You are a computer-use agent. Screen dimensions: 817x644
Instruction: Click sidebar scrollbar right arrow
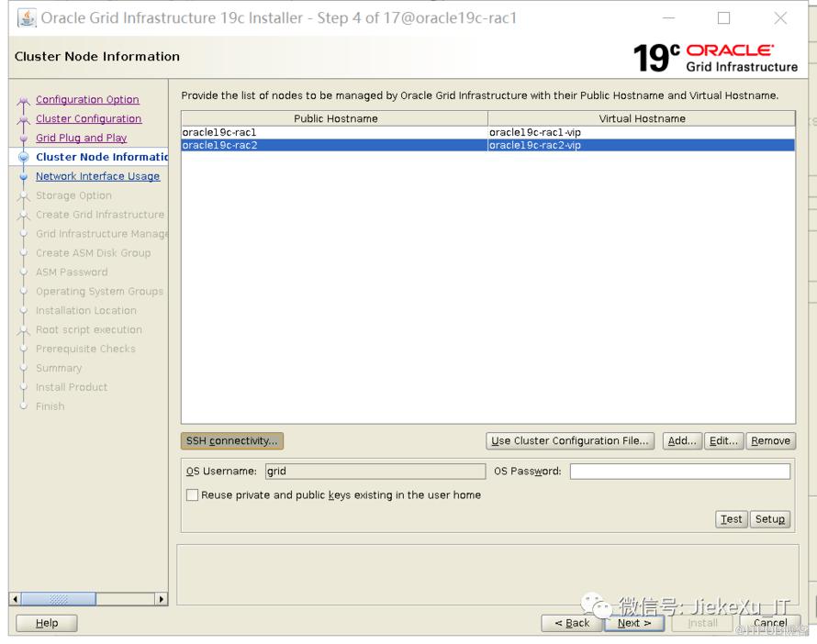point(162,599)
